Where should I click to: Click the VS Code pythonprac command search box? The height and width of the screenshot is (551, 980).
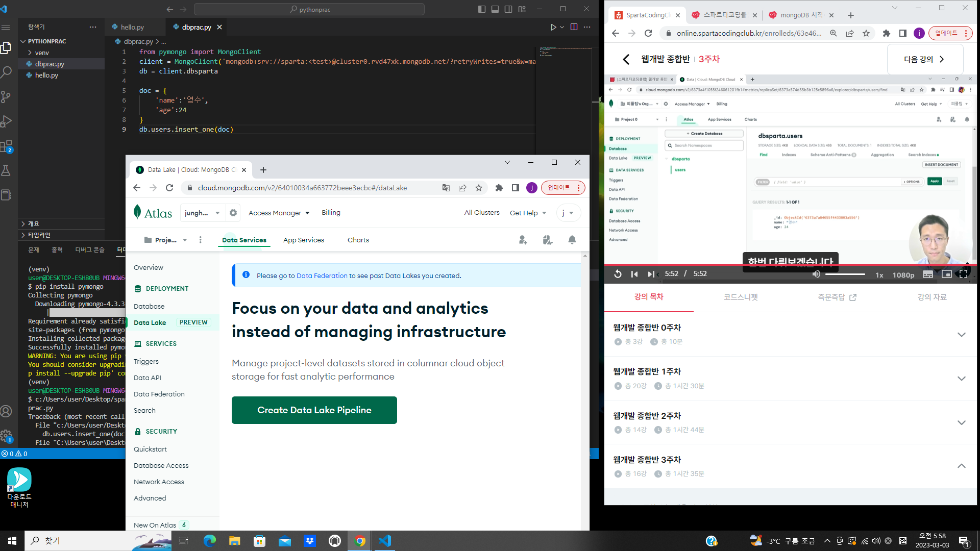click(309, 9)
